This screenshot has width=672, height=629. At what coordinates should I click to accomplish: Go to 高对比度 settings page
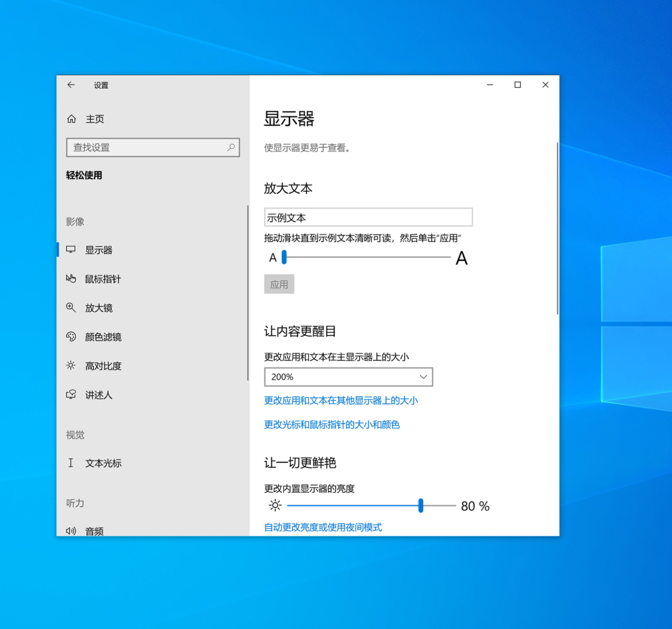[152, 365]
